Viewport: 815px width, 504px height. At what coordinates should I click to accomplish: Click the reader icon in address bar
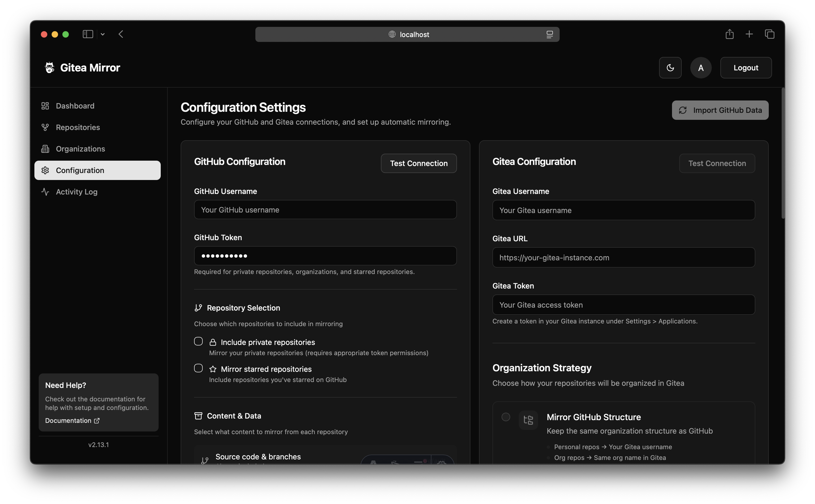549,34
